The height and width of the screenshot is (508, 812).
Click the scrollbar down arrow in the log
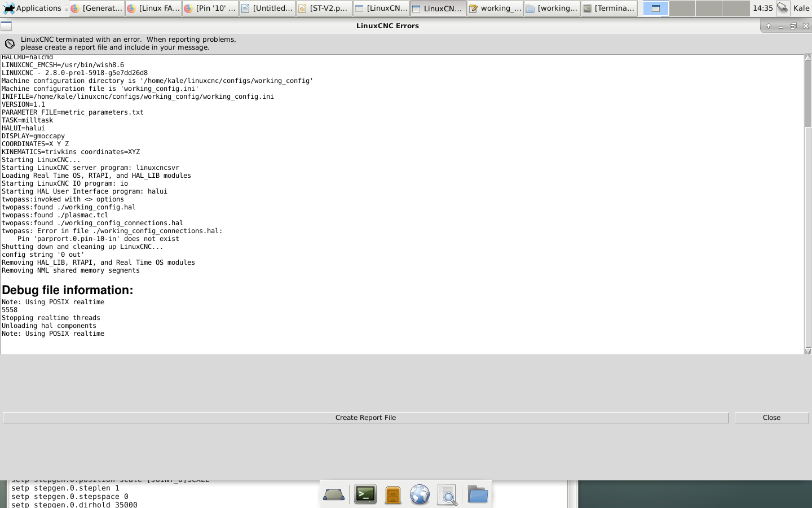click(x=808, y=351)
